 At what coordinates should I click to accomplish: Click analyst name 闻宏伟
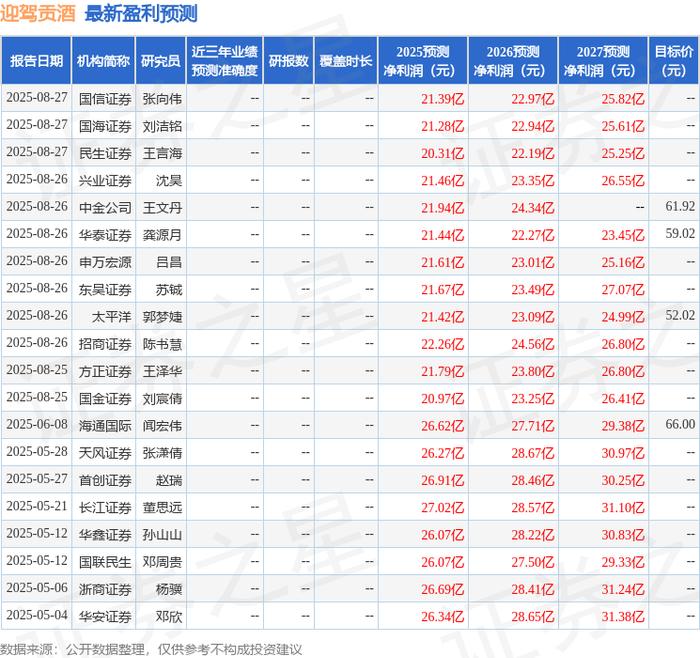pyautogui.click(x=162, y=425)
